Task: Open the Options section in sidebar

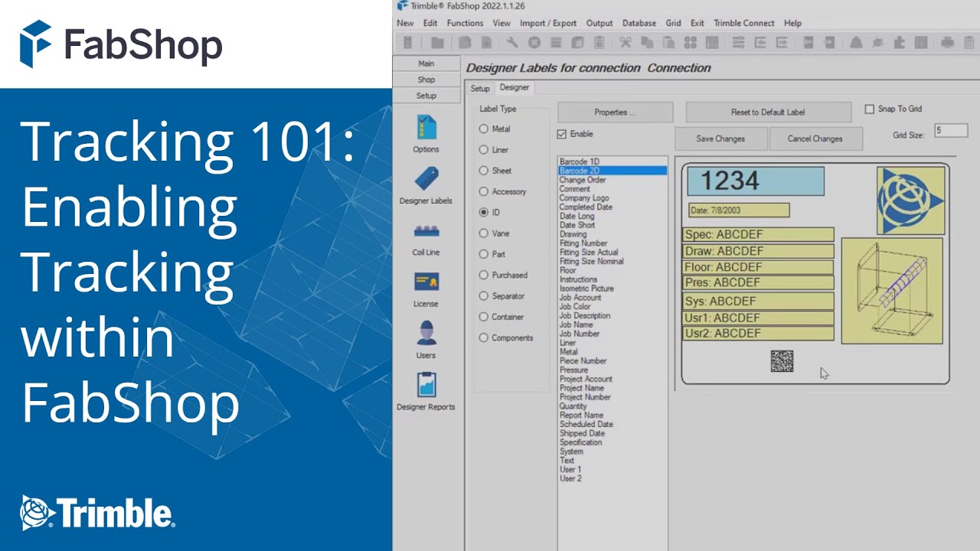Action: [426, 134]
